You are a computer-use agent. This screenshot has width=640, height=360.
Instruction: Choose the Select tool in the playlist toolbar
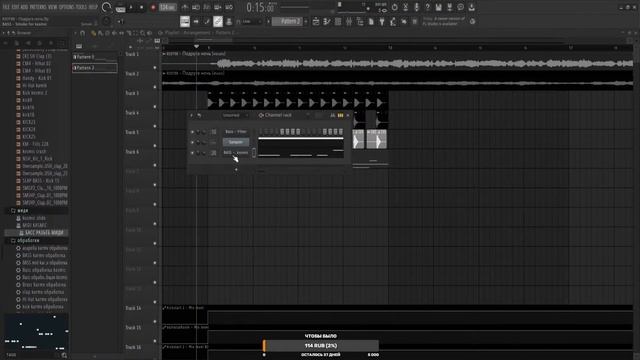click(x=135, y=33)
